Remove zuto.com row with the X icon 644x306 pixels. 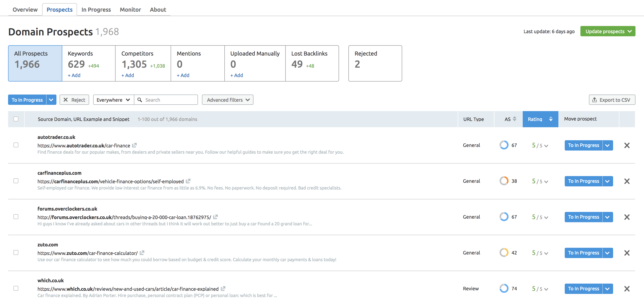[627, 253]
